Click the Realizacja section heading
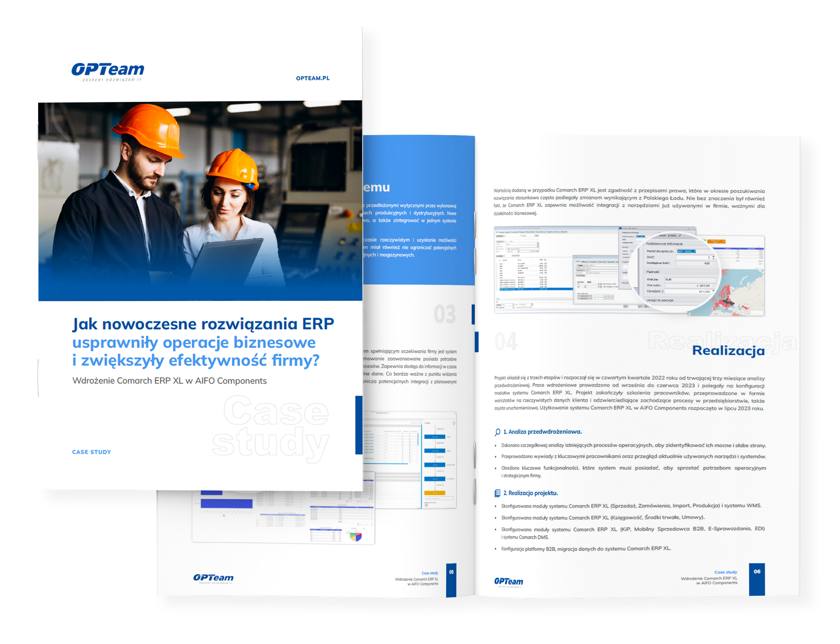 (728, 350)
